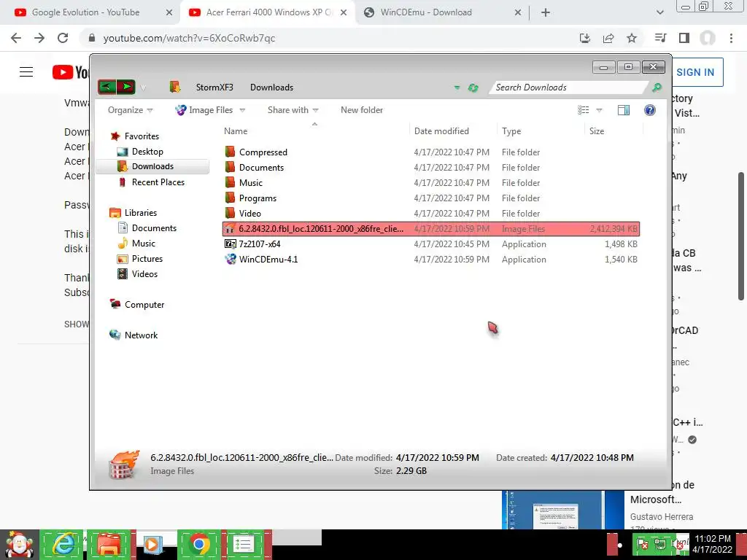
Task: Open the Documents library
Action: point(154,228)
